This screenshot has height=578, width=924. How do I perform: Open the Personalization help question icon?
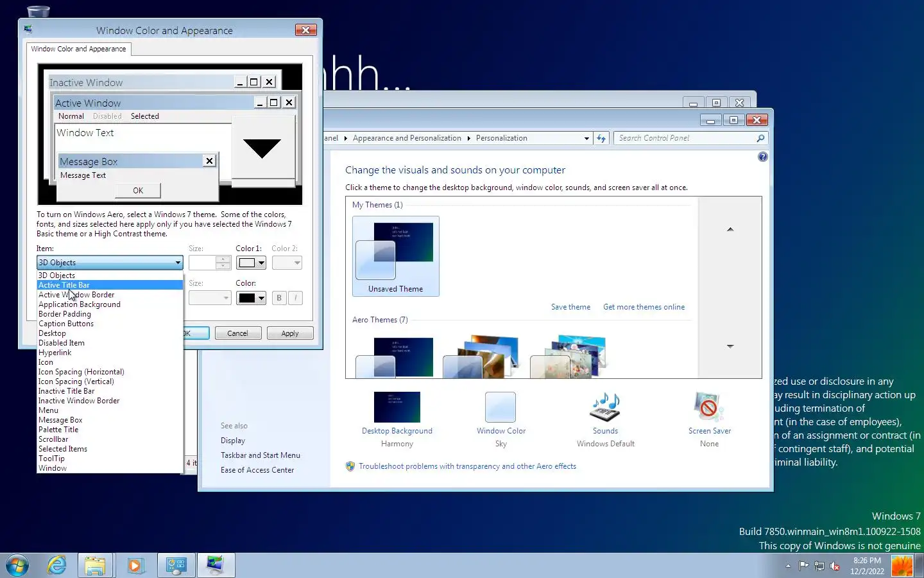(762, 157)
